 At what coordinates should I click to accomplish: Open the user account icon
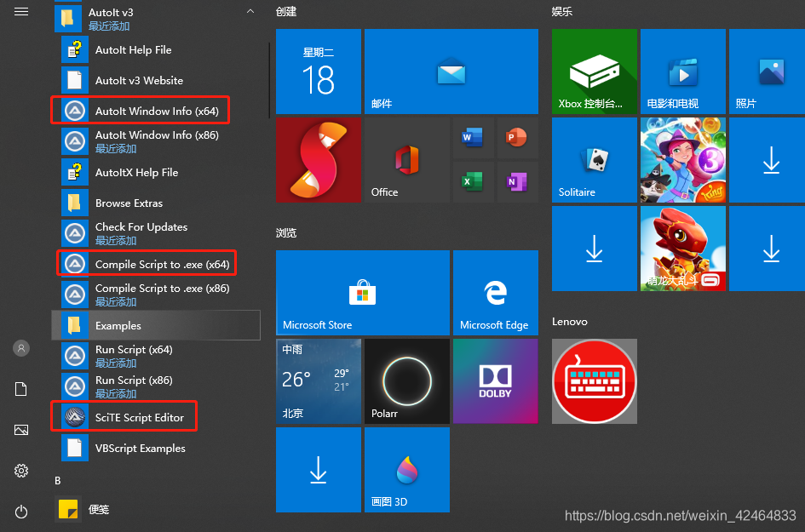point(21,348)
